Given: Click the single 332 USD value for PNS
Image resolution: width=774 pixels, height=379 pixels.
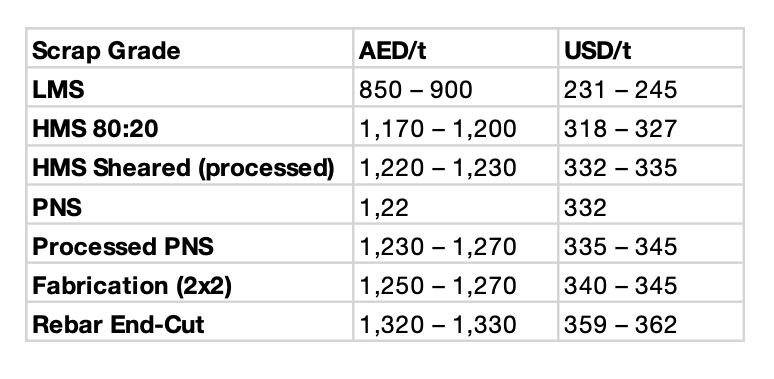Looking at the screenshot, I should point(585,207).
